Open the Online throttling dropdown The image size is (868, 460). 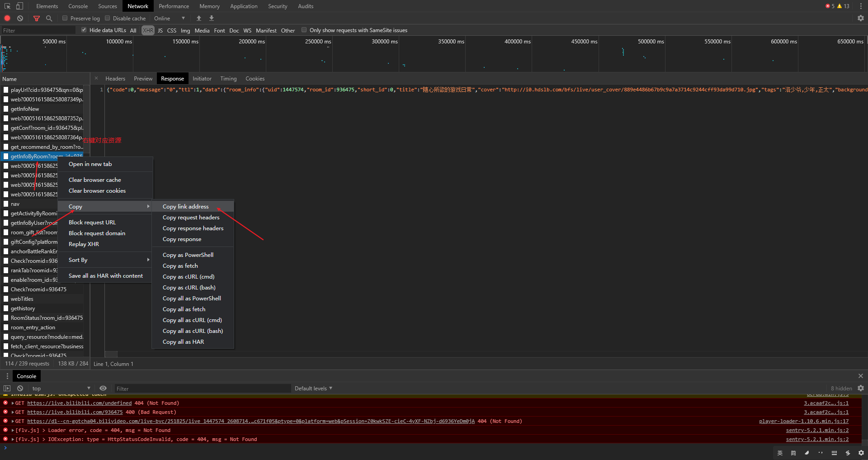170,18
